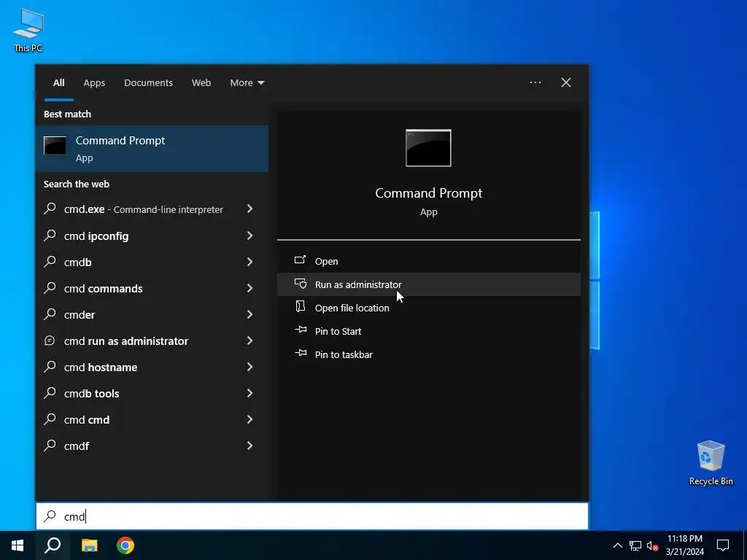
Task: Switch to the Documents search tab
Action: pyautogui.click(x=148, y=83)
